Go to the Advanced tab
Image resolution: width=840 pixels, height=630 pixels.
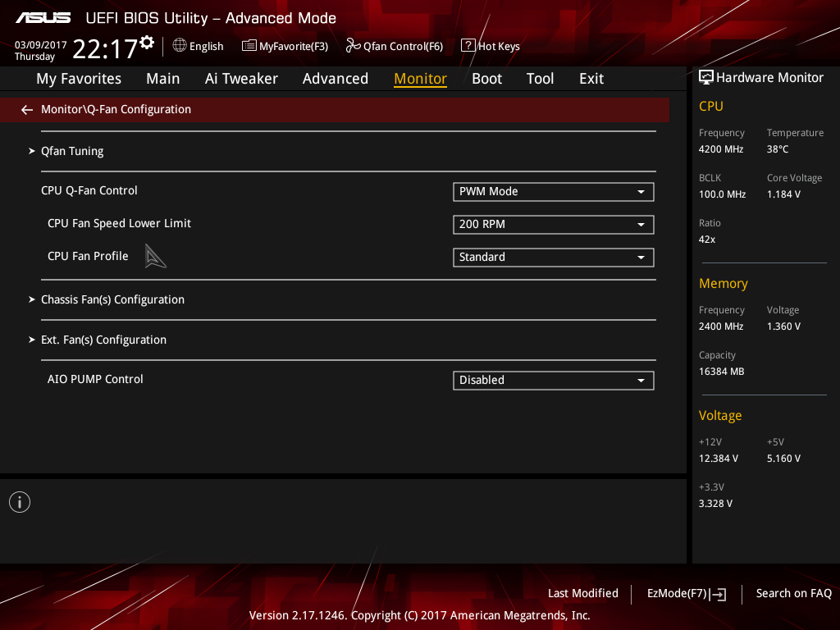click(x=336, y=79)
